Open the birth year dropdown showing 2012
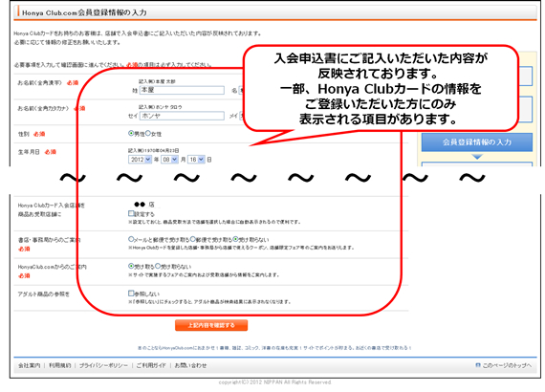Image resolution: width=545 pixels, height=392 pixels. tap(140, 160)
